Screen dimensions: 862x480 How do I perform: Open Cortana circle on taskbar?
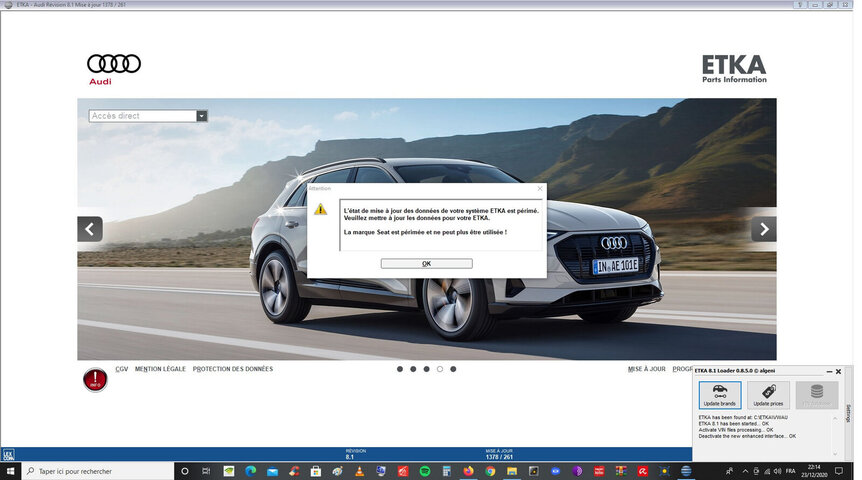click(185, 471)
